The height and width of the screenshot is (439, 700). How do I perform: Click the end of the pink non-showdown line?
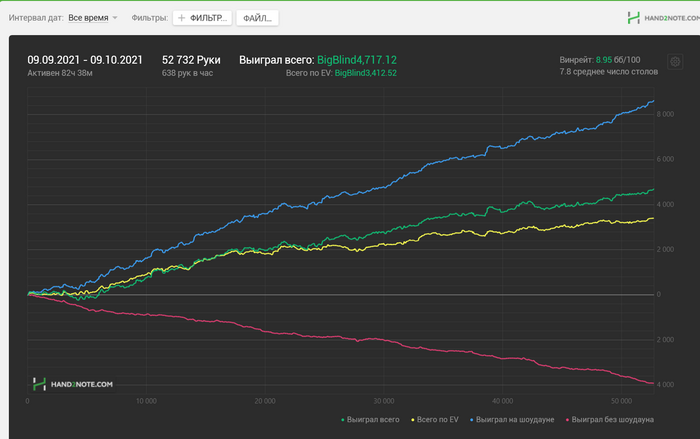pos(654,383)
